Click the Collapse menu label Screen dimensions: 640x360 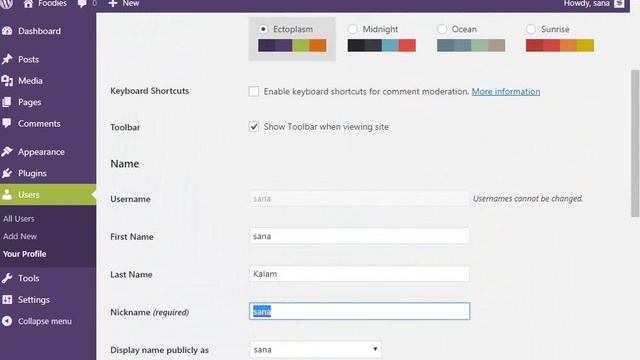(45, 321)
